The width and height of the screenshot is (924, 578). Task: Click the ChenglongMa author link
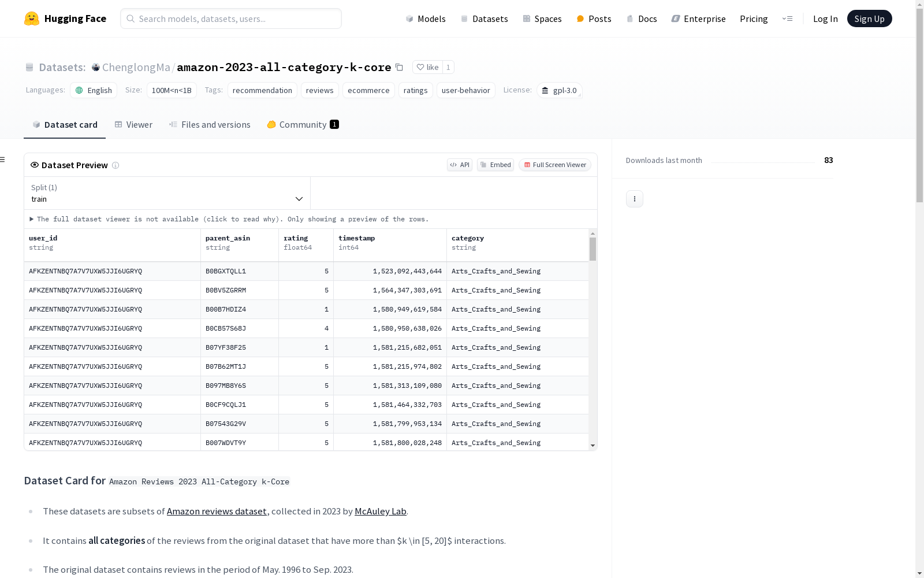pyautogui.click(x=136, y=67)
